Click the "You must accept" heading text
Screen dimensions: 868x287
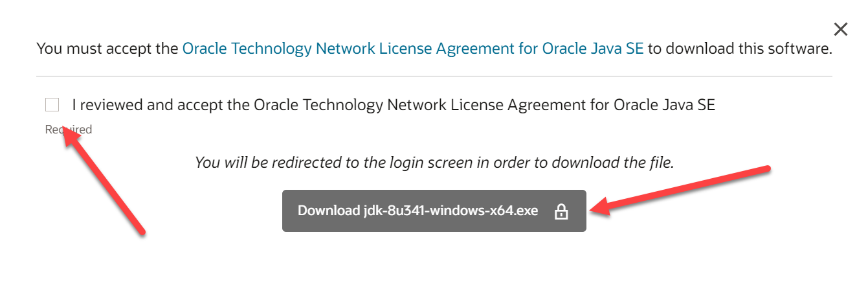(108, 49)
